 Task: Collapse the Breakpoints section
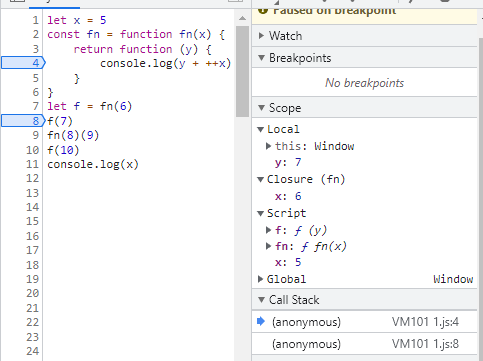(262, 58)
